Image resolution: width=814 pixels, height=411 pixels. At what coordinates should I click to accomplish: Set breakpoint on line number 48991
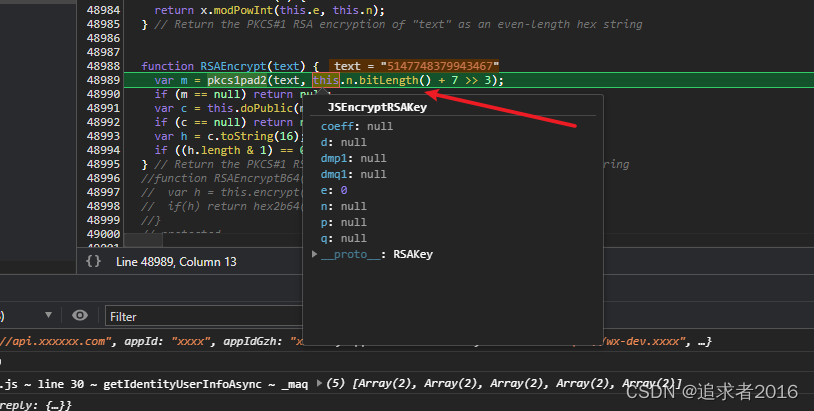point(103,108)
